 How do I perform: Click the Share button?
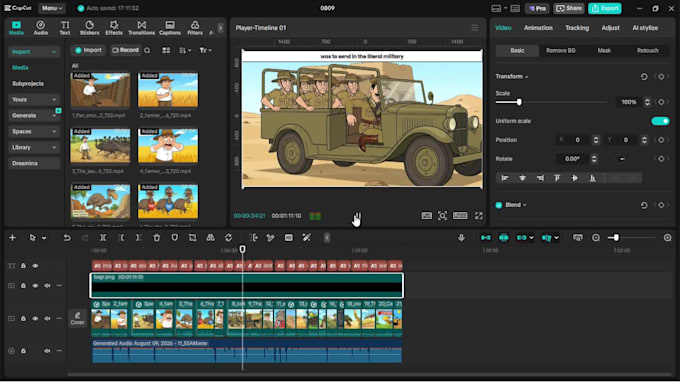[x=569, y=8]
